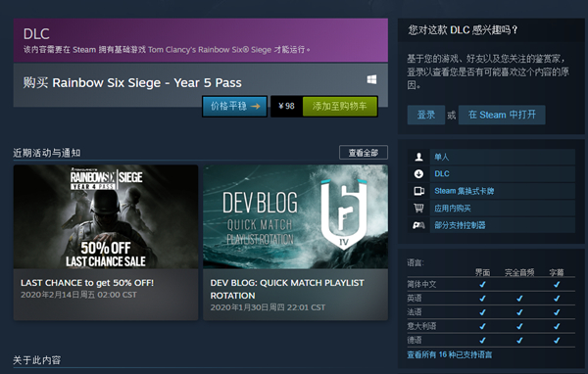Click the 您对这款 DLC 感兴趣吗 heading
This screenshot has height=374, width=588.
coord(463,30)
